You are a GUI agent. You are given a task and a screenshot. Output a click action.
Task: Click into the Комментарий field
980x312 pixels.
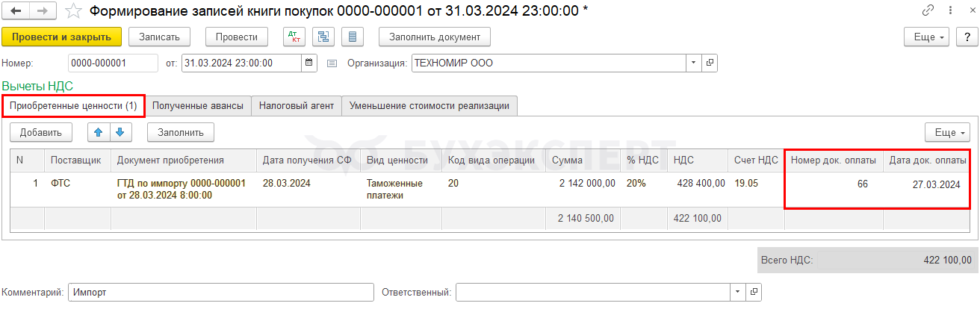point(220,293)
